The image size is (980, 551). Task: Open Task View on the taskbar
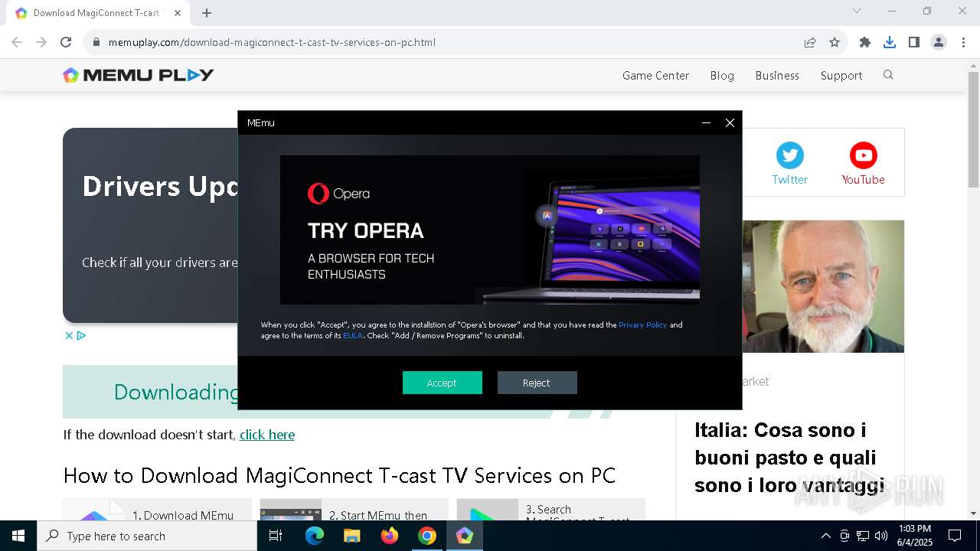[x=276, y=536]
